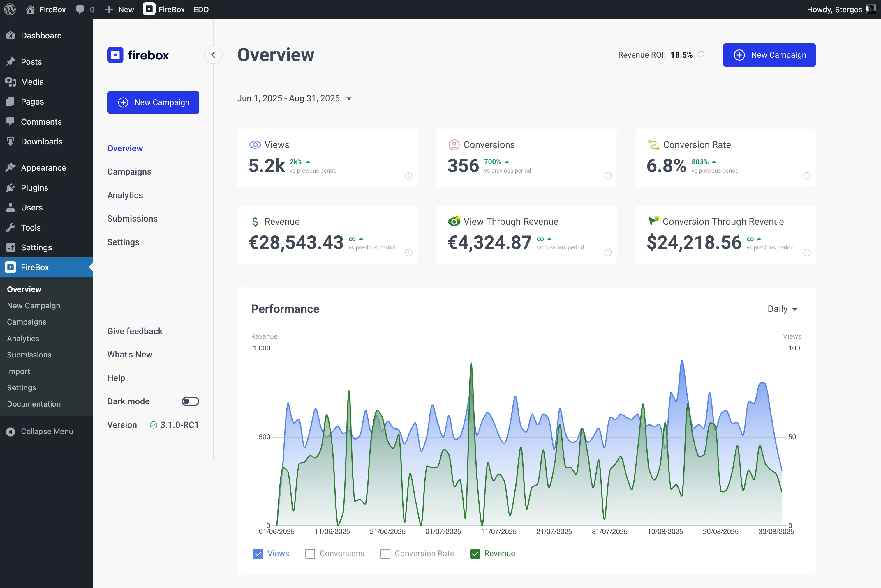
Task: Click info icon beside Revenue ROI
Action: click(701, 54)
